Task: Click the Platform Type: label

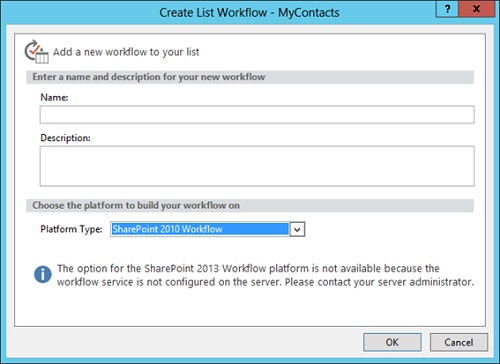Action: pyautogui.click(x=71, y=229)
